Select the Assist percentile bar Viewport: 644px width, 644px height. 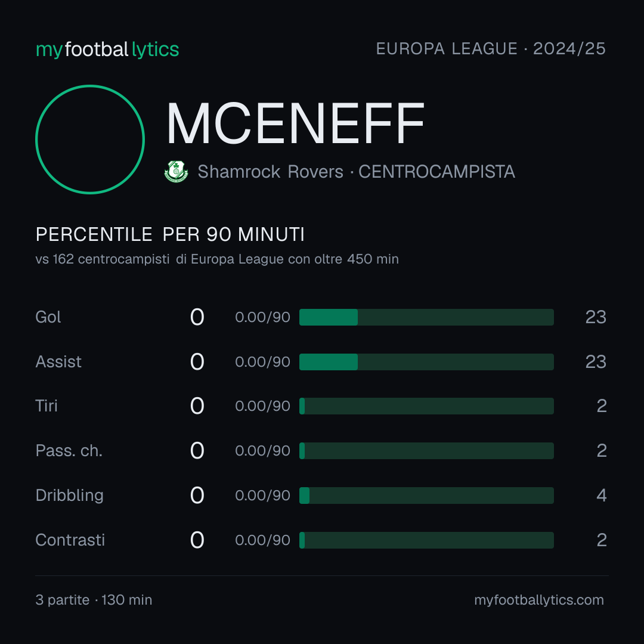pos(426,362)
